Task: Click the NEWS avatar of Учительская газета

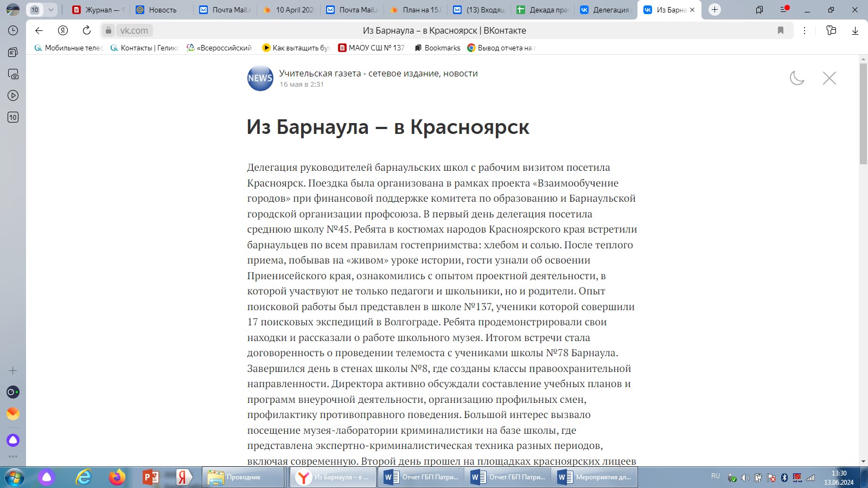Action: [x=260, y=78]
